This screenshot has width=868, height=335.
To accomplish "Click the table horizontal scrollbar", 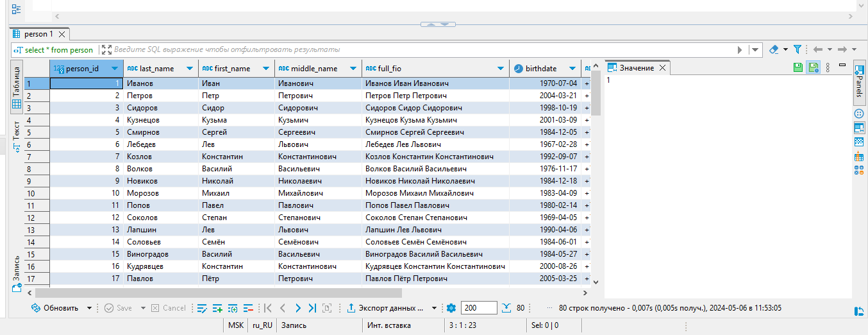I will (218, 293).
